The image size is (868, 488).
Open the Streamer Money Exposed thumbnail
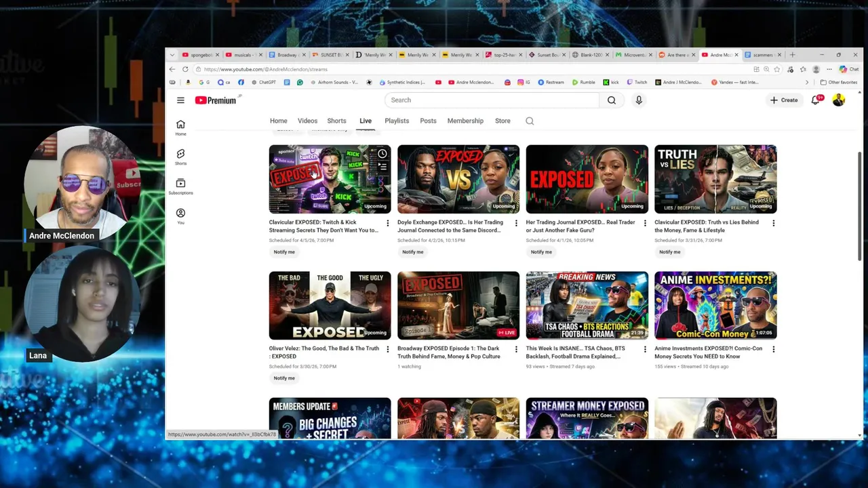pyautogui.click(x=587, y=418)
